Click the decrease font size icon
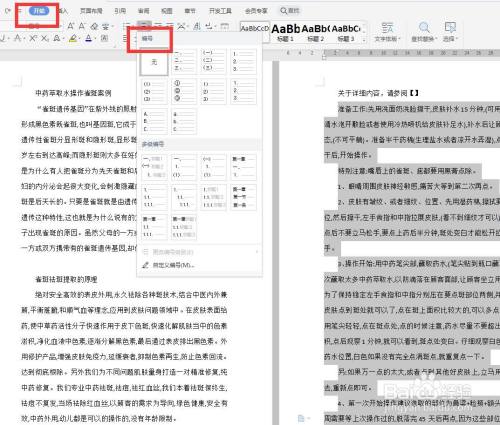The width and height of the screenshot is (500, 425). click(82, 26)
